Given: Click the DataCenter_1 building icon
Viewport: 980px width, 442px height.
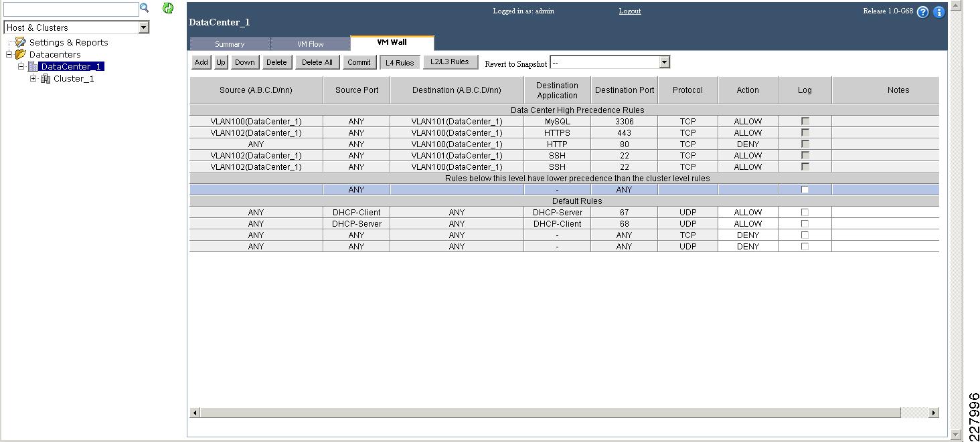Looking at the screenshot, I should pyautogui.click(x=33, y=66).
